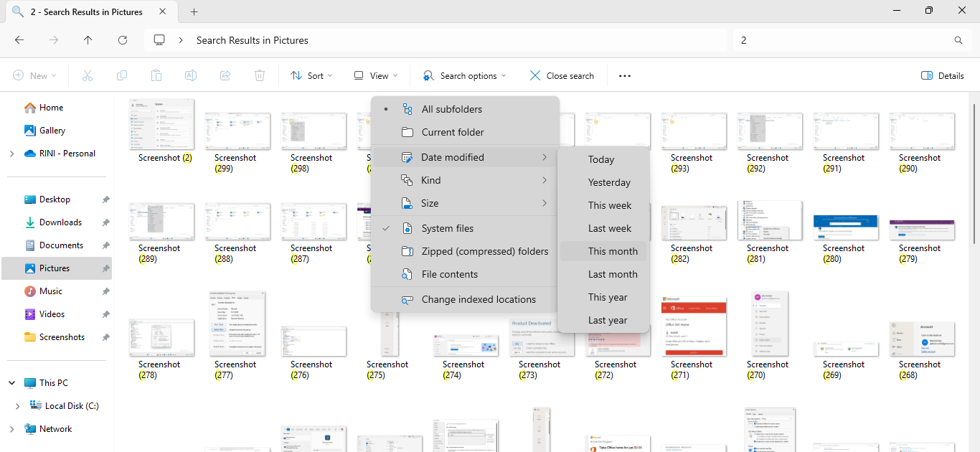980x452 pixels.
Task: Open the Details pane button
Action: pos(942,75)
